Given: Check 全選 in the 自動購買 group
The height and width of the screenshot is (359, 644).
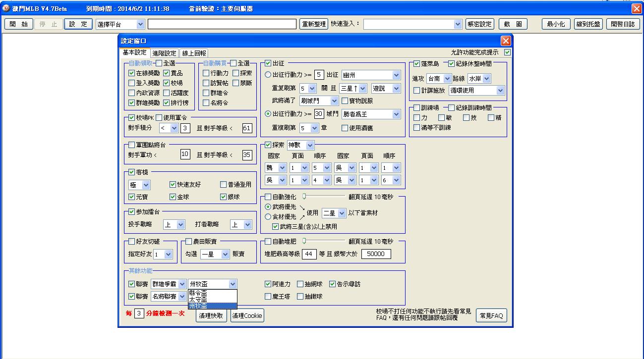Looking at the screenshot, I should click(233, 63).
